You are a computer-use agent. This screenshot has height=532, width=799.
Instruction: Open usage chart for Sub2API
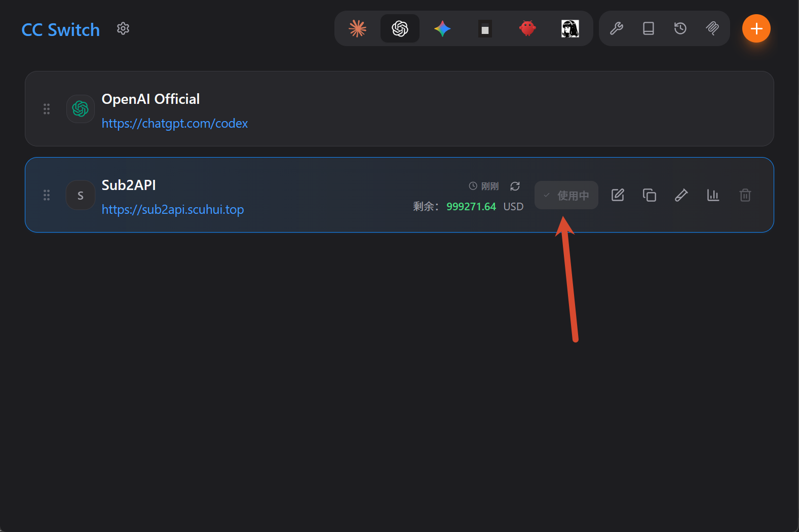click(x=713, y=195)
